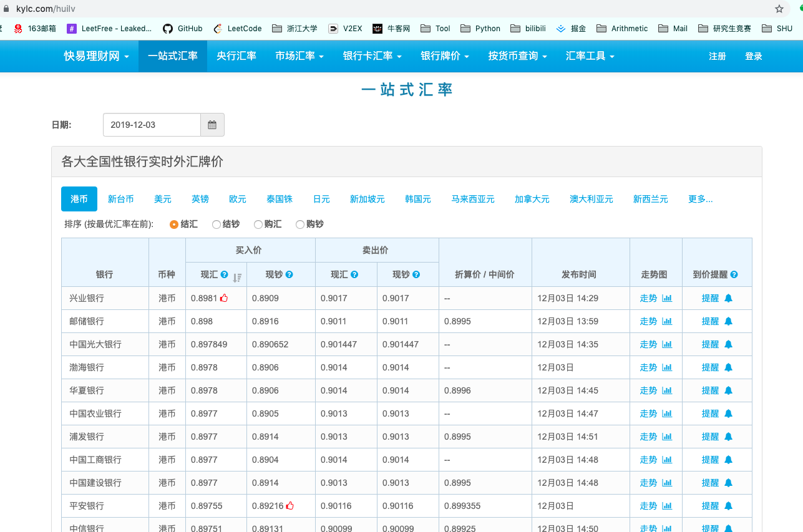The width and height of the screenshot is (803, 532).
Task: Click help icon next to 买入价 现钞 header
Action: [x=290, y=274]
